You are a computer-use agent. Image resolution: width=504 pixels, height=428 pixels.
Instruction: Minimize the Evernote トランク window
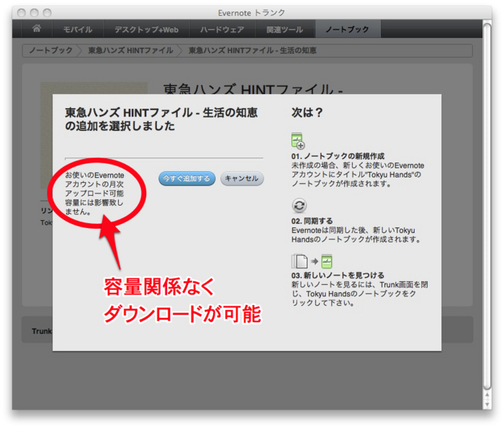click(x=35, y=13)
